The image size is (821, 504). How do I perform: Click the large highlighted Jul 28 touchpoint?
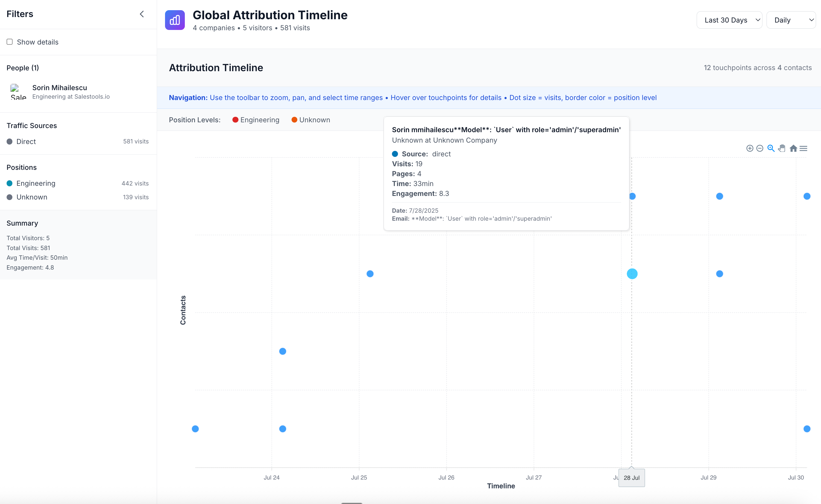click(x=632, y=274)
